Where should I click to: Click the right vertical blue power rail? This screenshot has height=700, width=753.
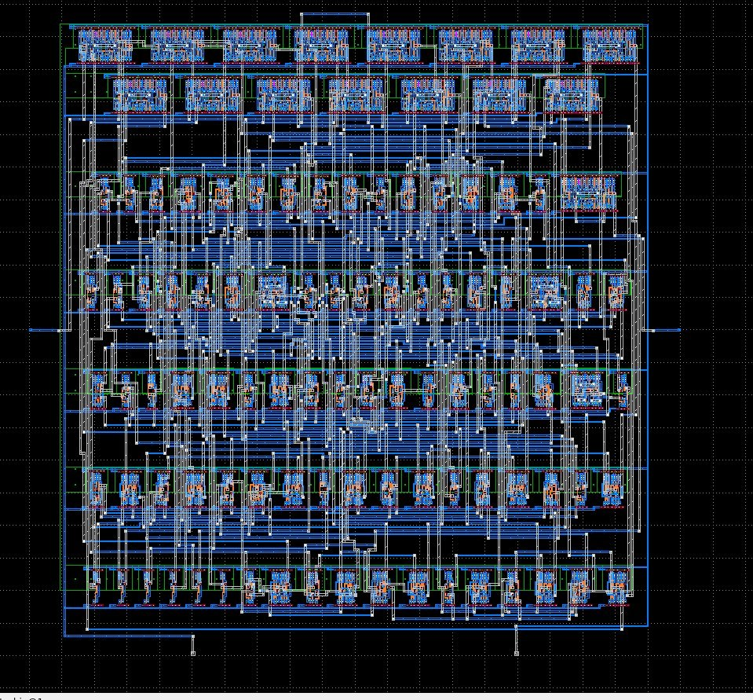pyautogui.click(x=648, y=325)
